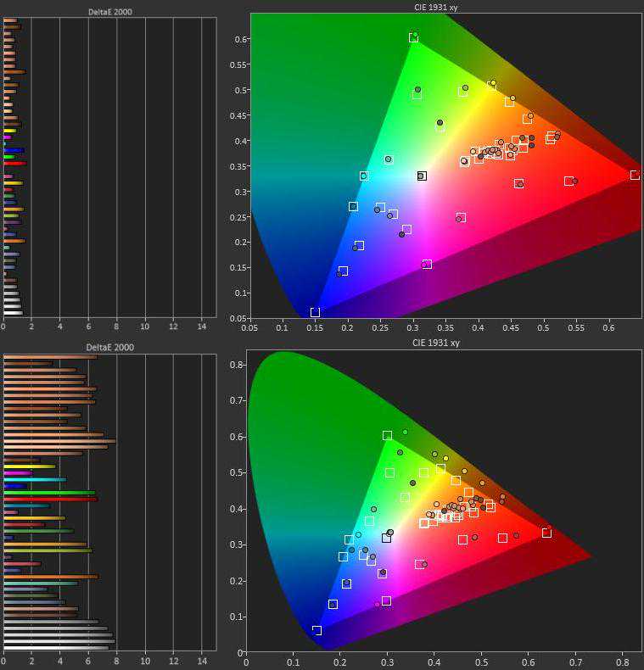Click green primary target square in upper CIE chart
The height and width of the screenshot is (670, 644).
click(x=413, y=37)
